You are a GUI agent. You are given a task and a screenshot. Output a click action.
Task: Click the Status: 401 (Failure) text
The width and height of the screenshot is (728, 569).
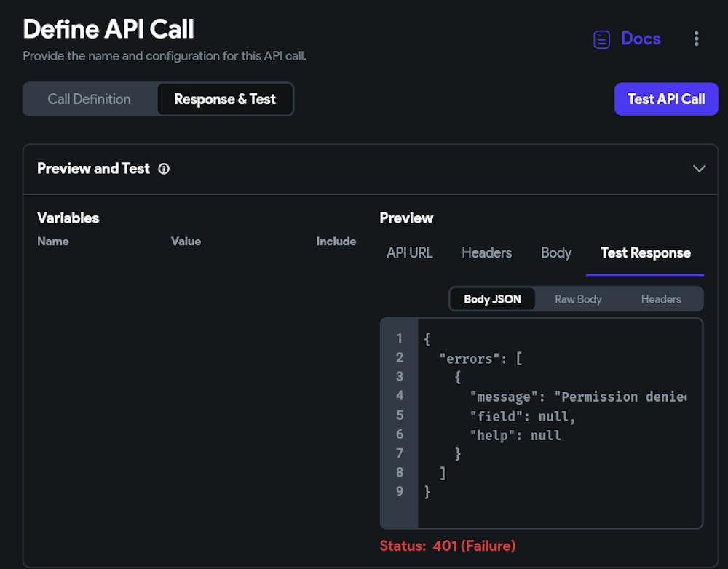point(448,546)
